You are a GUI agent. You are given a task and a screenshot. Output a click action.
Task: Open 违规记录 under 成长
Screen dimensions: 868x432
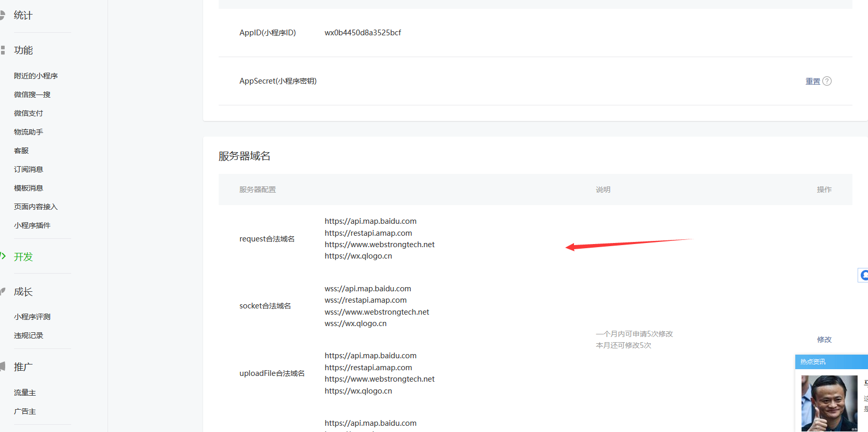coord(29,335)
